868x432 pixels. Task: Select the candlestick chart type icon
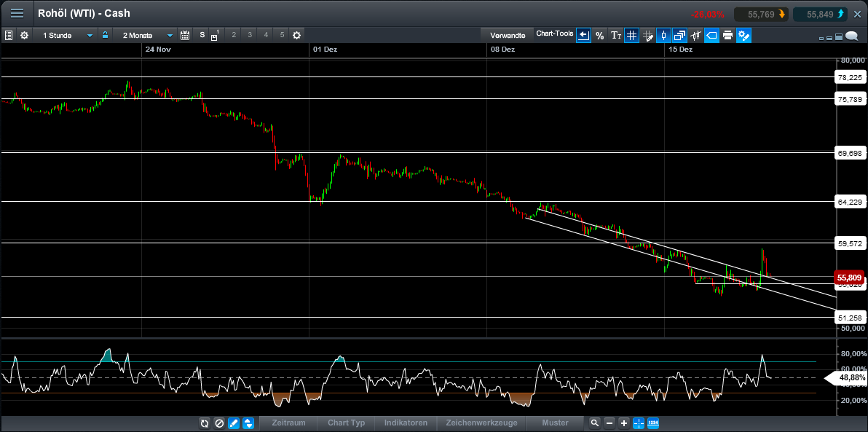point(663,35)
